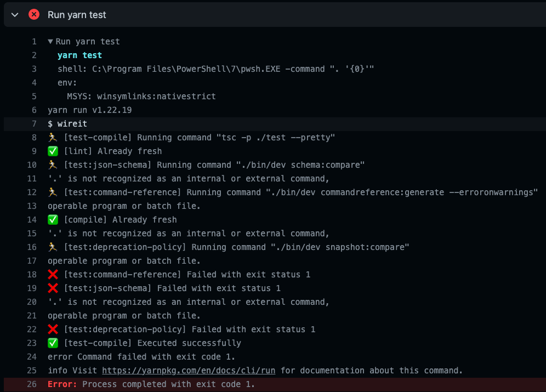Select line number 26 on the error line
This screenshot has height=392, width=546.
pos(32,384)
